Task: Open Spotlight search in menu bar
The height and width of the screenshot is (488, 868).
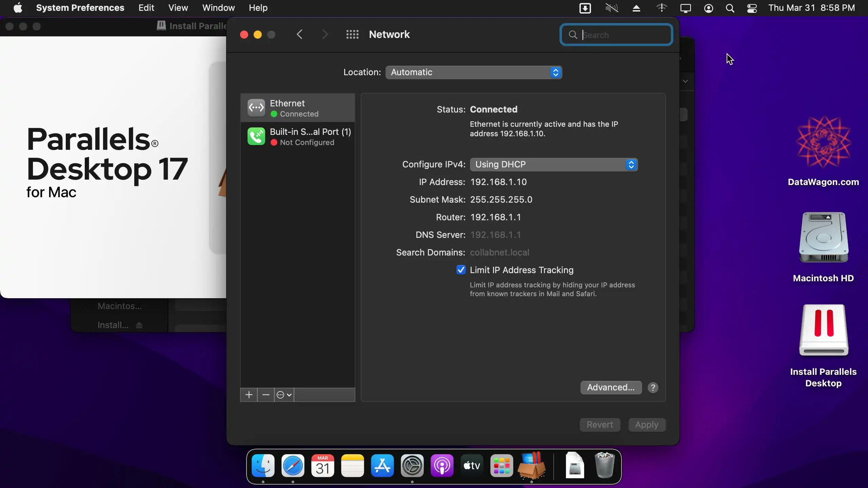Action: coord(730,8)
